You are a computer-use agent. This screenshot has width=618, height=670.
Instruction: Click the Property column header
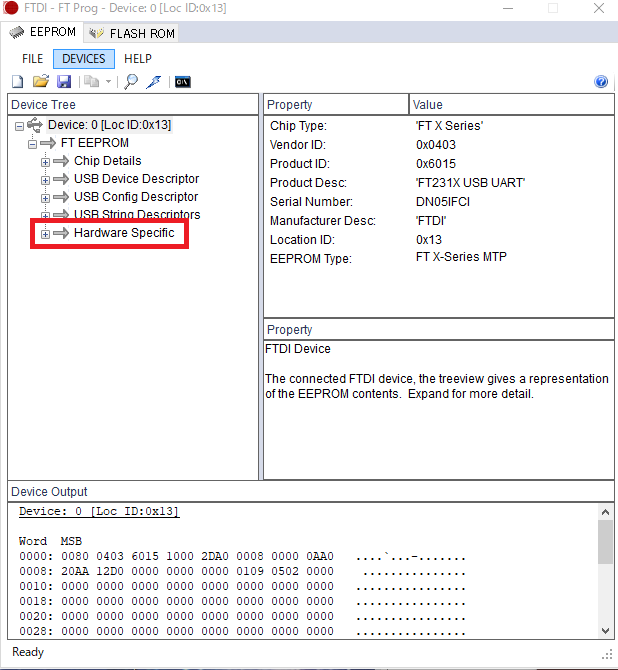[336, 105]
